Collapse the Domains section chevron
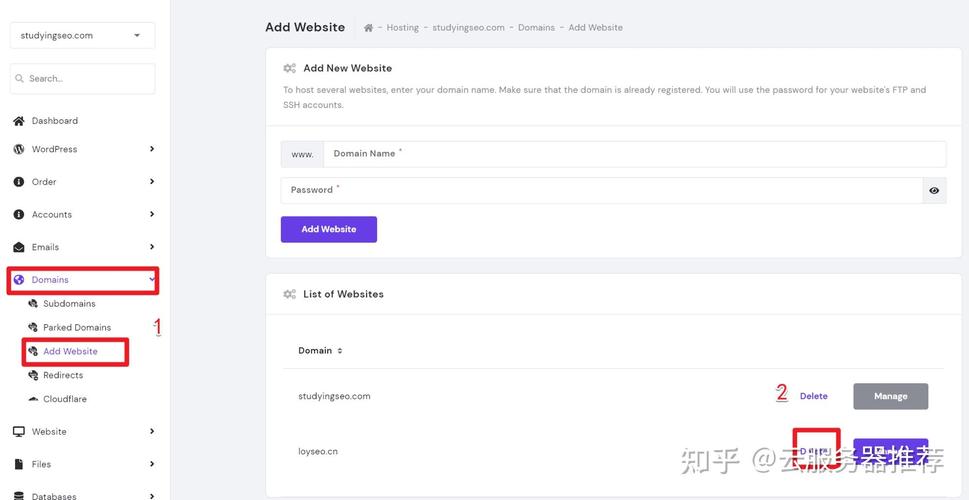This screenshot has width=969, height=500. [152, 280]
